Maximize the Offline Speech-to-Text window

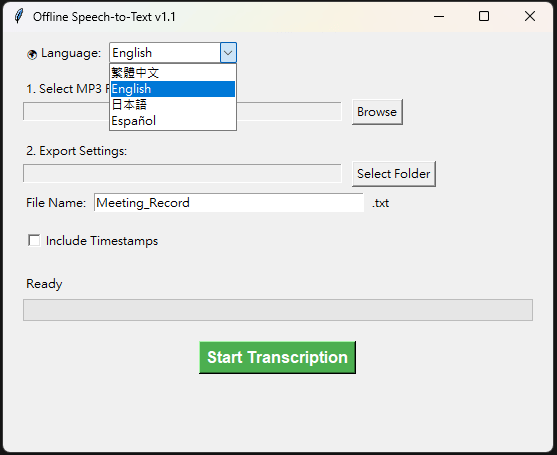pos(484,16)
